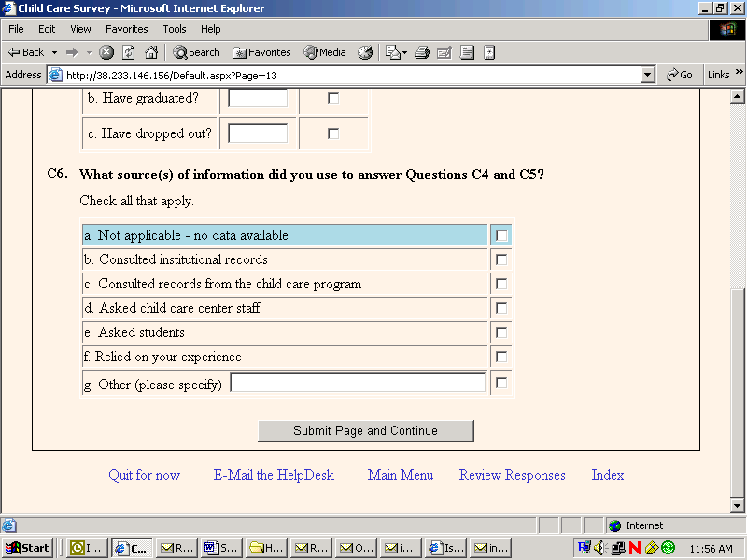
Task: Open the Back button history dropdown
Action: [55, 52]
